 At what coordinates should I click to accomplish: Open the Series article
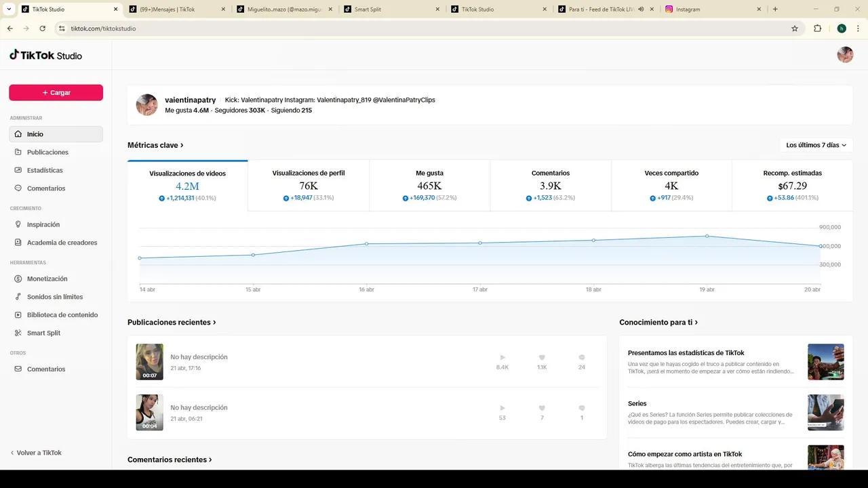pyautogui.click(x=735, y=413)
